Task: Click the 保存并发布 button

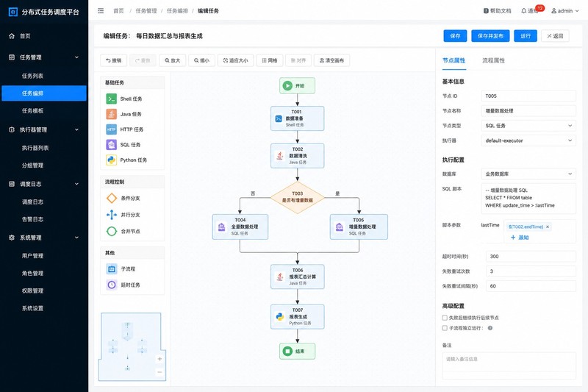Action: point(490,36)
